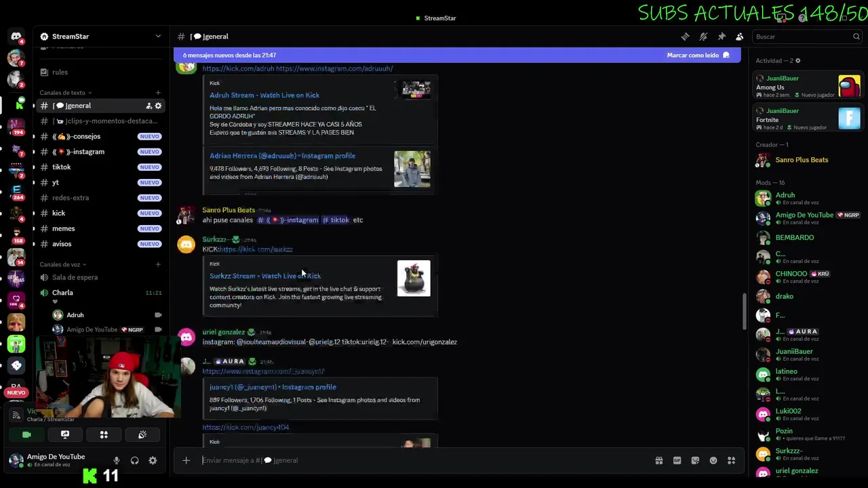Viewport: 868px width, 488px height.
Task: Open kick.com/adruh link
Action: point(238,68)
